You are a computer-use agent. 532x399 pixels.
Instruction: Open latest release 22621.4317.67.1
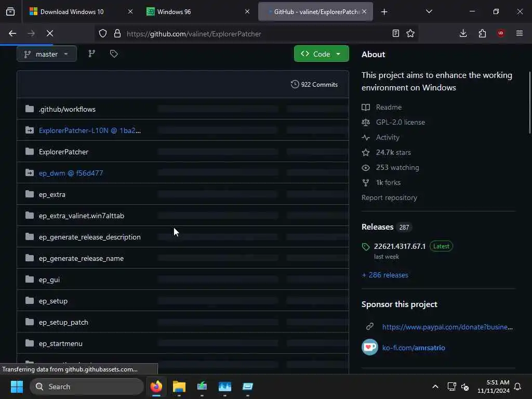[400, 246]
